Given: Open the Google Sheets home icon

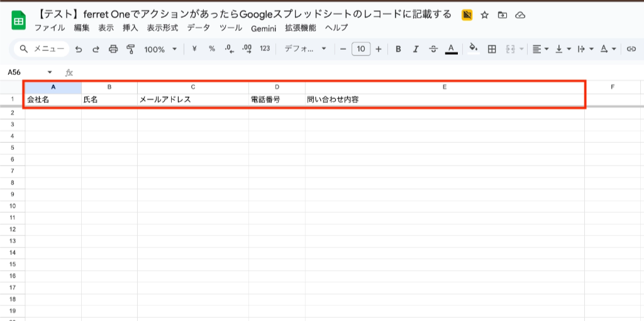Looking at the screenshot, I should click(x=18, y=21).
